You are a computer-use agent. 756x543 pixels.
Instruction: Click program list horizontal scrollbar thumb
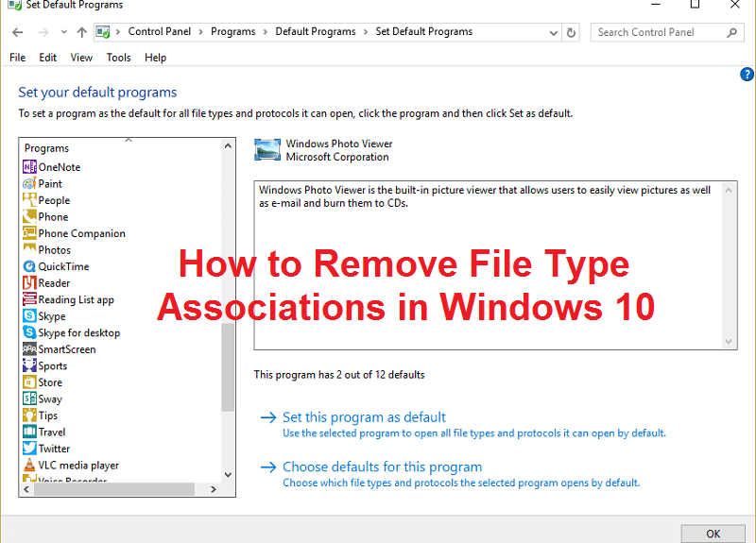[113, 489]
